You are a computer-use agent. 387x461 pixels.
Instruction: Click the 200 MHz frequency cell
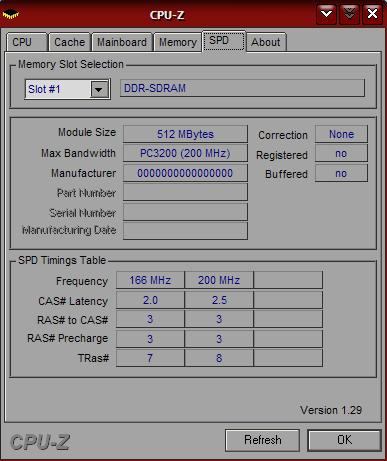(x=219, y=280)
